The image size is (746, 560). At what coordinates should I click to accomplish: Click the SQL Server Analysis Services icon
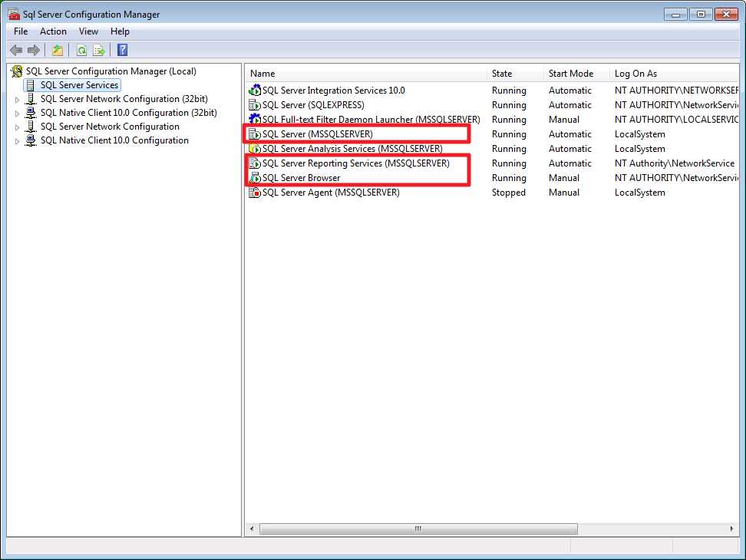coord(255,149)
